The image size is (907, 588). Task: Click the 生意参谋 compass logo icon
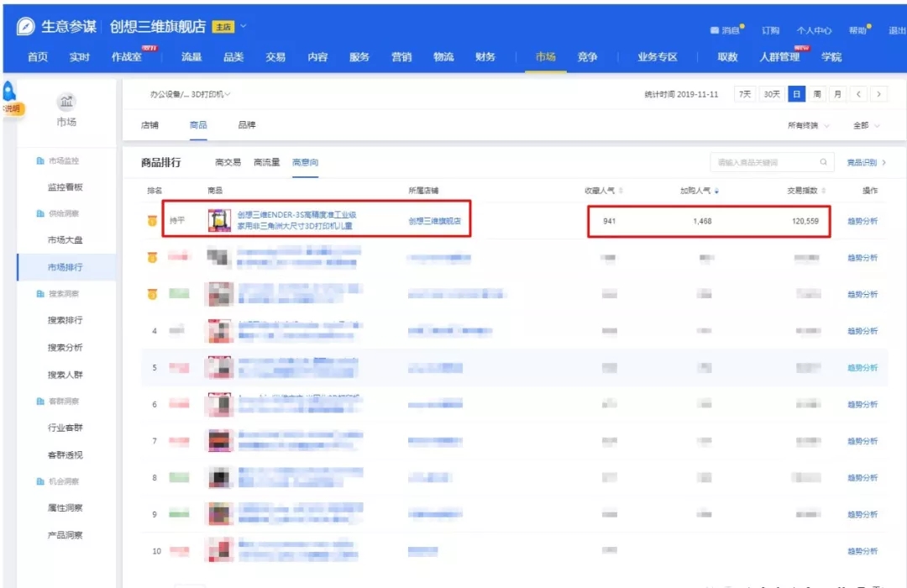25,26
